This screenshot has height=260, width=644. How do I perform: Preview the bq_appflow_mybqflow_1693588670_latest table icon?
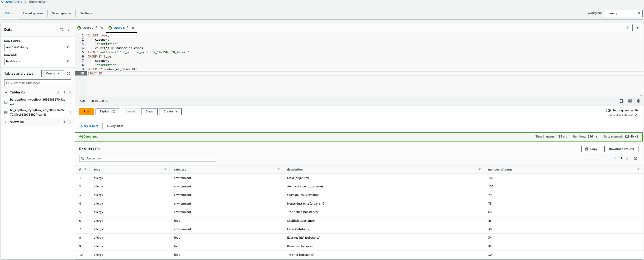[6, 101]
